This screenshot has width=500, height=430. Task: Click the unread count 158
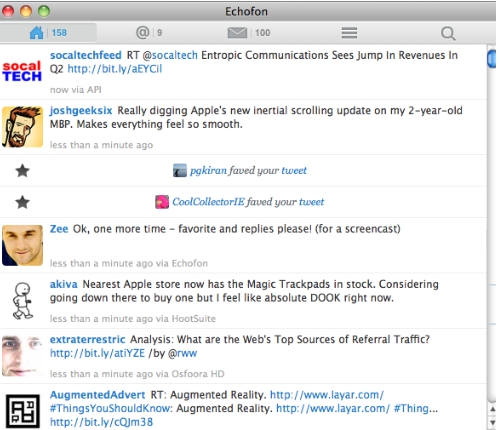point(59,33)
